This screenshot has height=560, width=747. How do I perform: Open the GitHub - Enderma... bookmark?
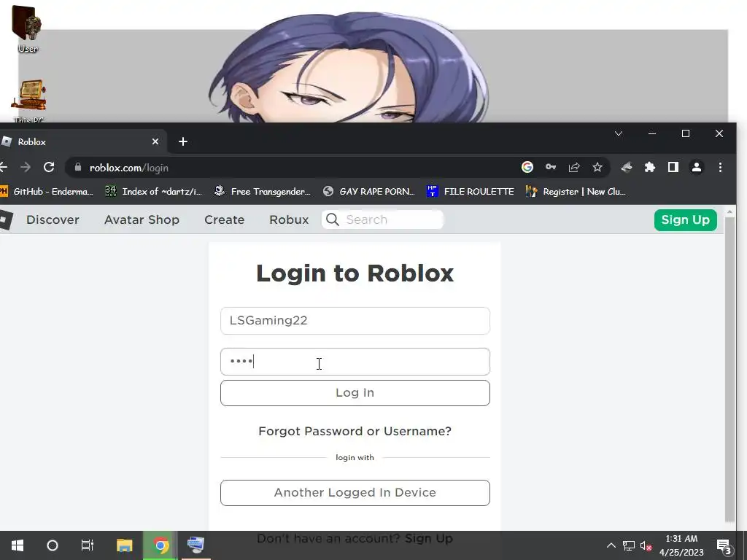pos(46,192)
